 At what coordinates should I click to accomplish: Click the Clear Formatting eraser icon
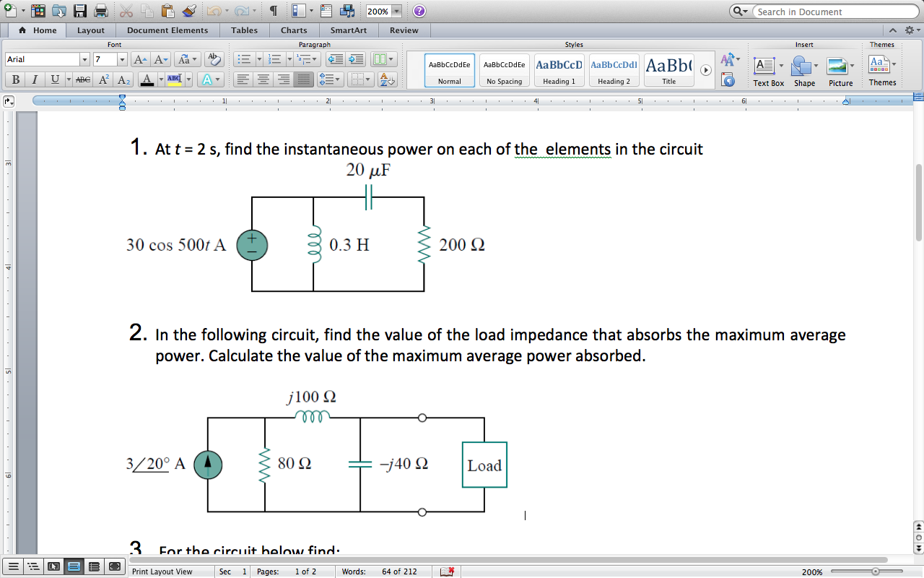(x=213, y=59)
